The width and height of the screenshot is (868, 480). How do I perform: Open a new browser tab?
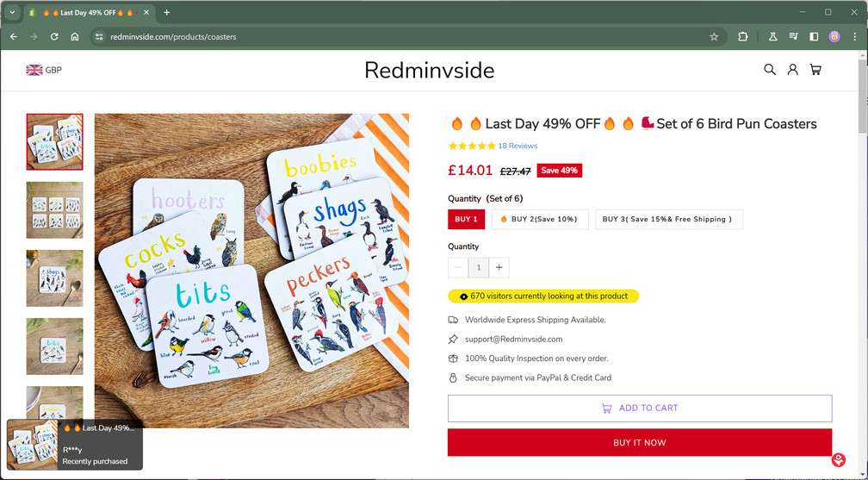tap(166, 13)
